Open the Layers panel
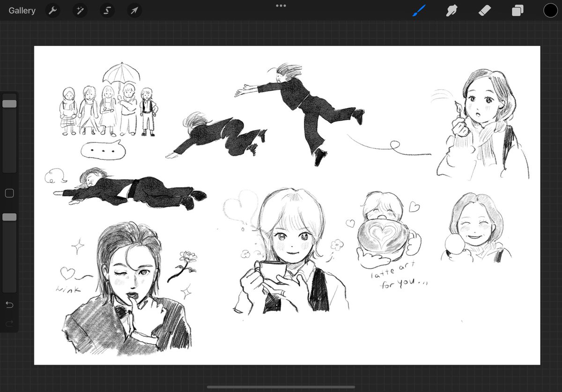Screen dimensions: 562x392 pos(518,10)
